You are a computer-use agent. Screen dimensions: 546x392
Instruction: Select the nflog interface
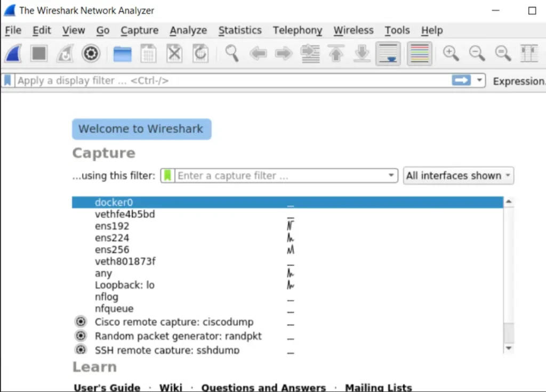(x=287, y=297)
